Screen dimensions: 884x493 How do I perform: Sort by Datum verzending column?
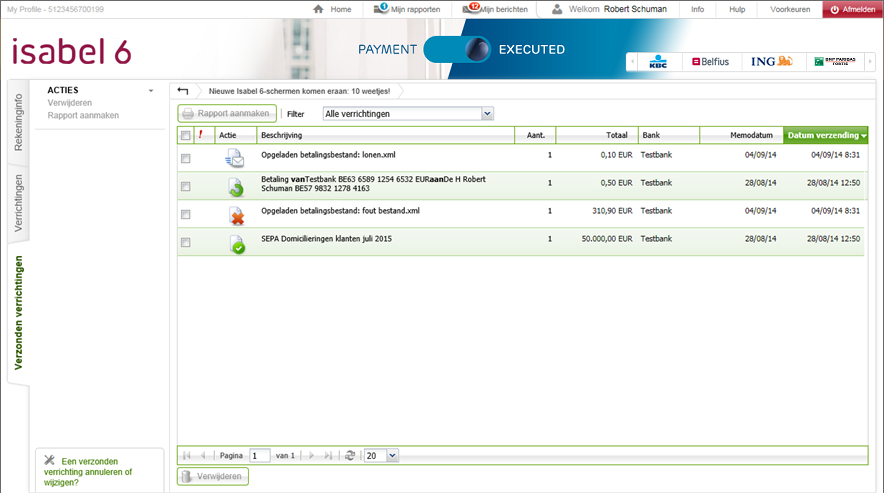pos(825,135)
